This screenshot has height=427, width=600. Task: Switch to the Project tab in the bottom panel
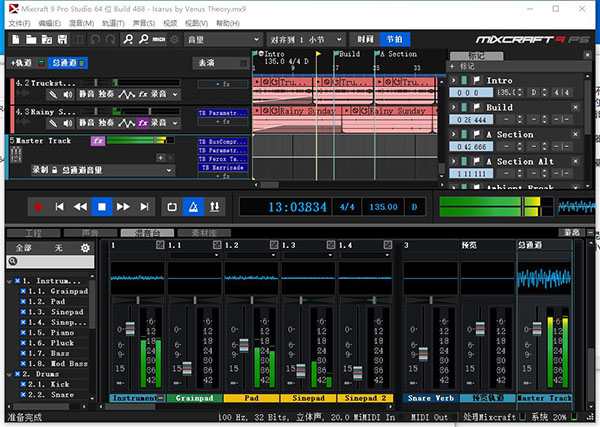coord(33,233)
